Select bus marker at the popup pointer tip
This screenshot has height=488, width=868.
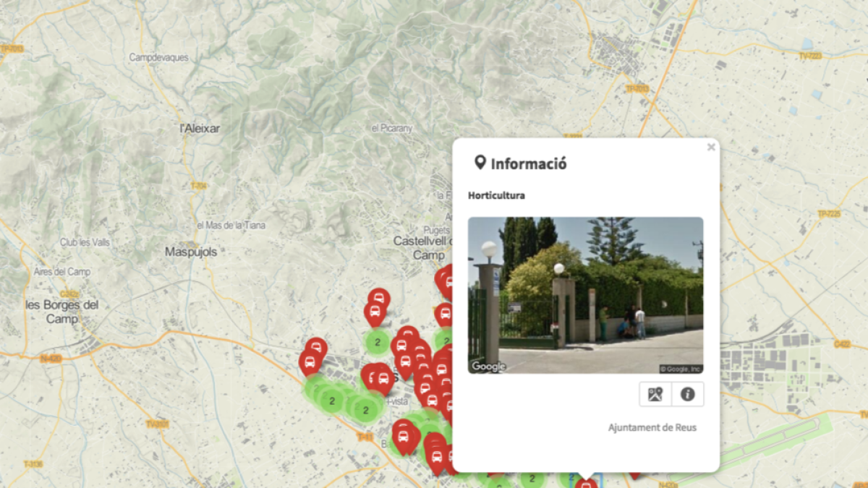click(586, 484)
